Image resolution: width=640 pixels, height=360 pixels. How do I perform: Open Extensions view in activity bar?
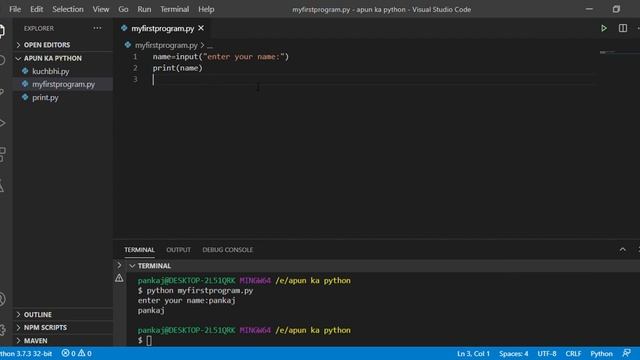[x=2, y=154]
